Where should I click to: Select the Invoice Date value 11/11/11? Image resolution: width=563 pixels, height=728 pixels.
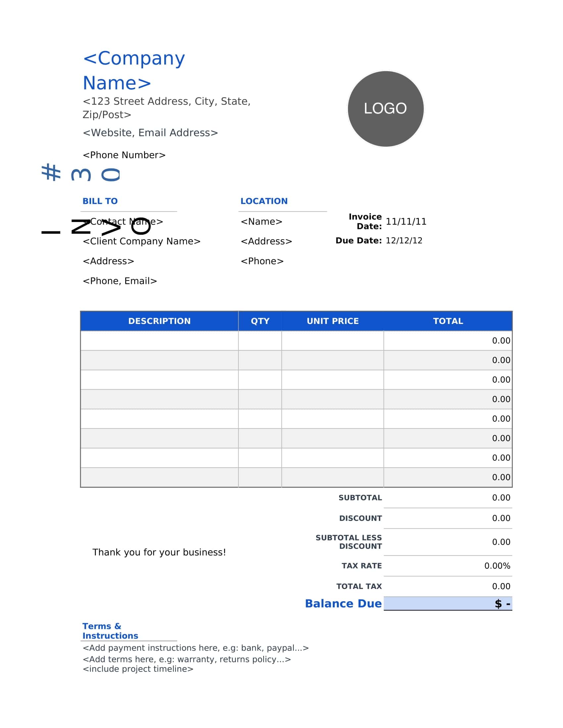pos(407,221)
